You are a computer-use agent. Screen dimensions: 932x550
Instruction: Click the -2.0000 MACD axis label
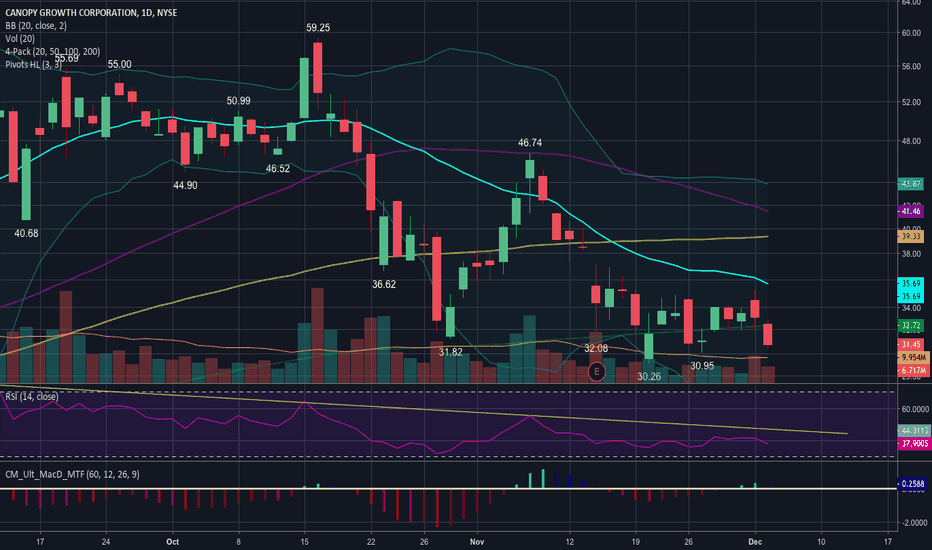pos(914,523)
